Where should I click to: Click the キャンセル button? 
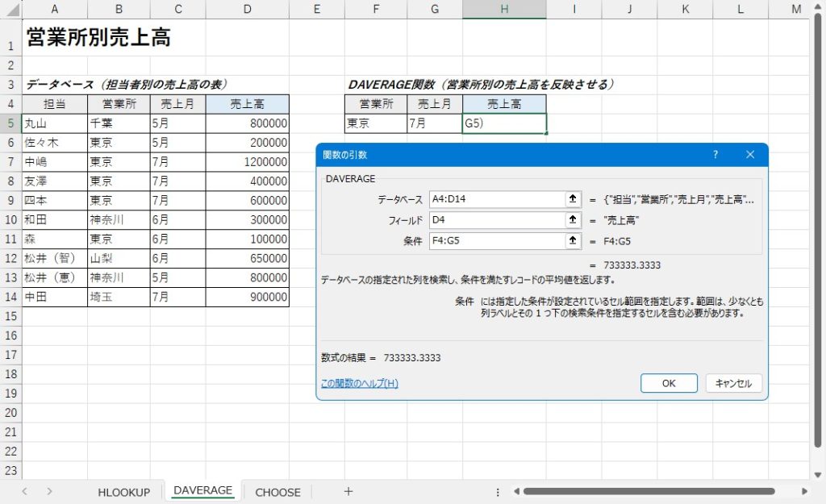733,383
